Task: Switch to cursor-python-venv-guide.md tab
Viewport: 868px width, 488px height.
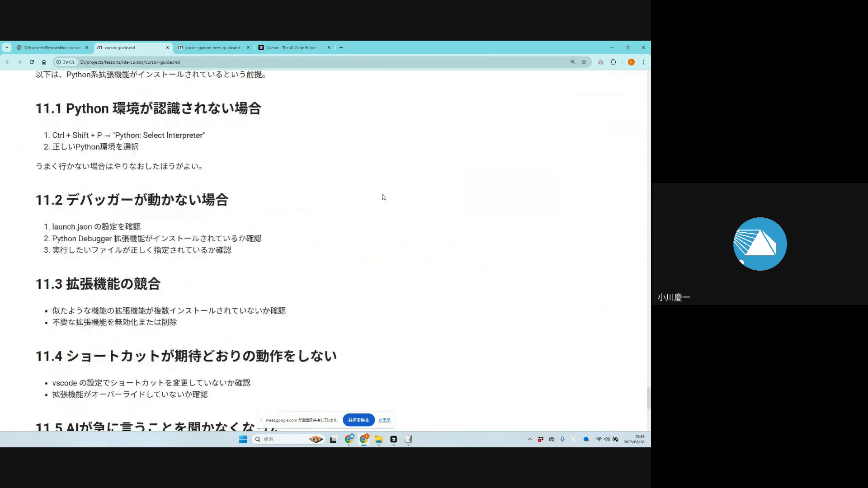Action: [x=212, y=47]
